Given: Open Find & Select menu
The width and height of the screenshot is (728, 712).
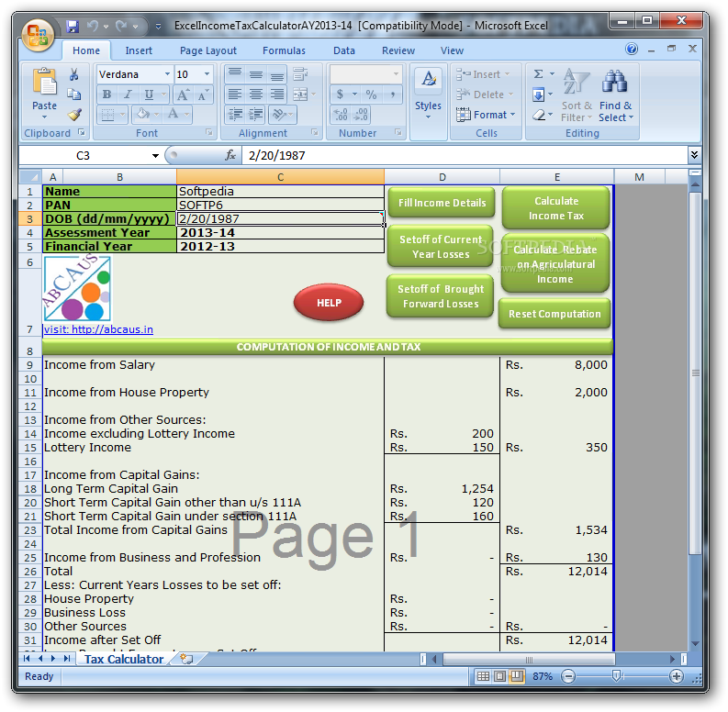Looking at the screenshot, I should 615,95.
